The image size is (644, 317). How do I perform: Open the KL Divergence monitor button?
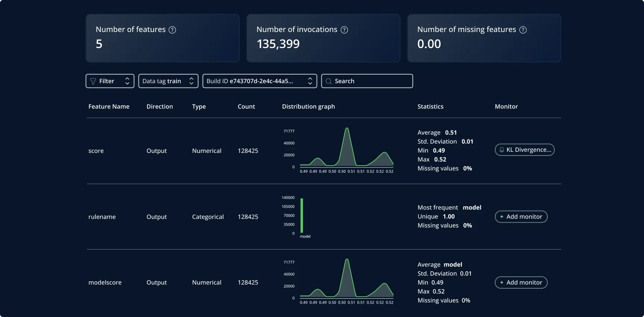(x=525, y=150)
